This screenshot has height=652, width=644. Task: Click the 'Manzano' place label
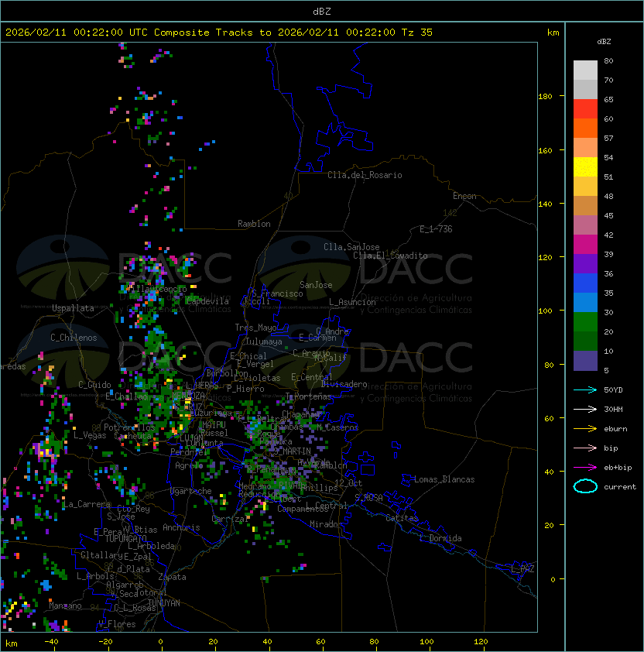click(x=65, y=606)
